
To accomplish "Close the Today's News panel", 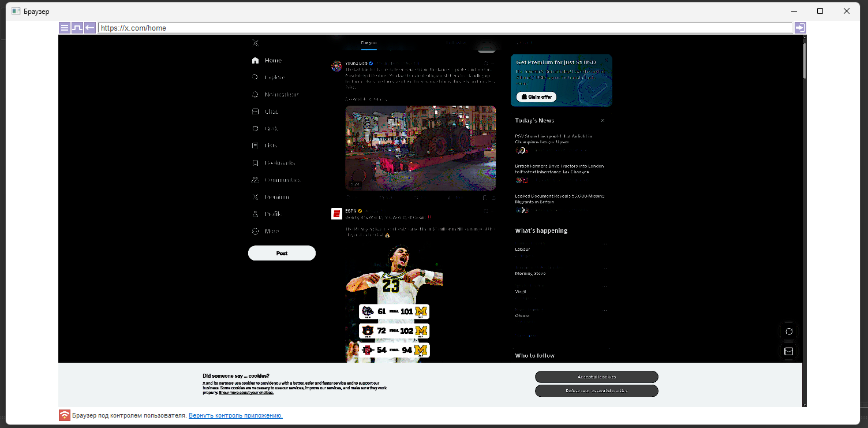I will pyautogui.click(x=603, y=121).
